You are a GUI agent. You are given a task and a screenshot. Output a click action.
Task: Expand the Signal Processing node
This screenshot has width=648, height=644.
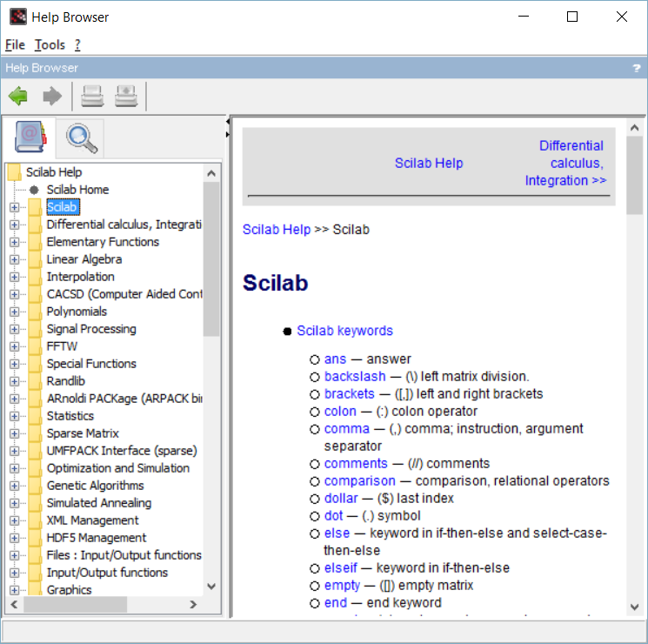[x=15, y=329]
